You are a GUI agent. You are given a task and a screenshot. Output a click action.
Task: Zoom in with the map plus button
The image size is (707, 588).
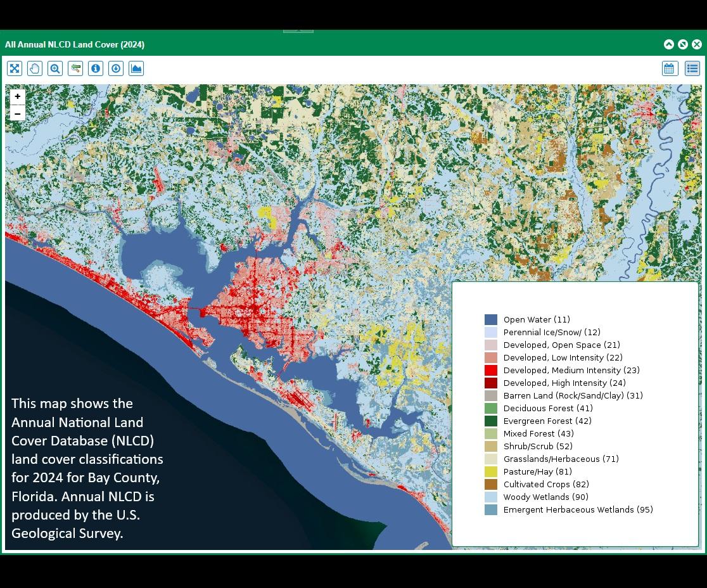18,96
